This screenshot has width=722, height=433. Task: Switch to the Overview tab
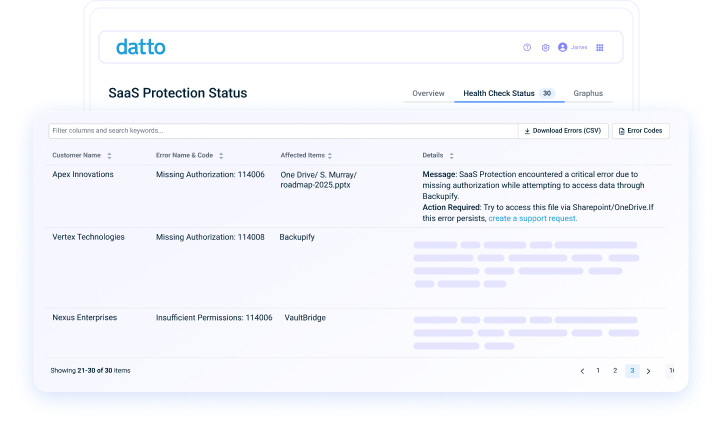428,93
